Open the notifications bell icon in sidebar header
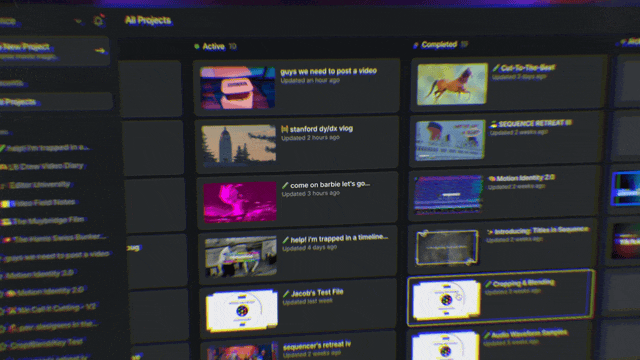 [x=98, y=20]
